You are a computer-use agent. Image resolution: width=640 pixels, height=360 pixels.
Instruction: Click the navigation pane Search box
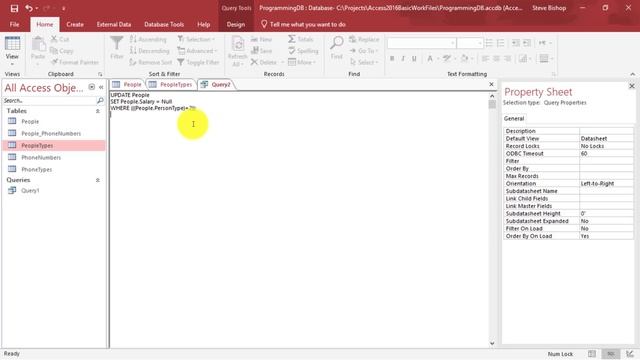coord(50,100)
